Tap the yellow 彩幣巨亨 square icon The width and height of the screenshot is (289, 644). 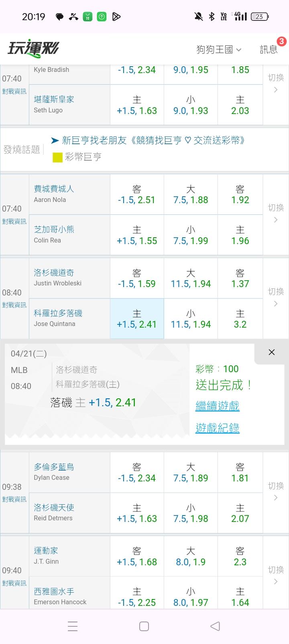point(57,157)
